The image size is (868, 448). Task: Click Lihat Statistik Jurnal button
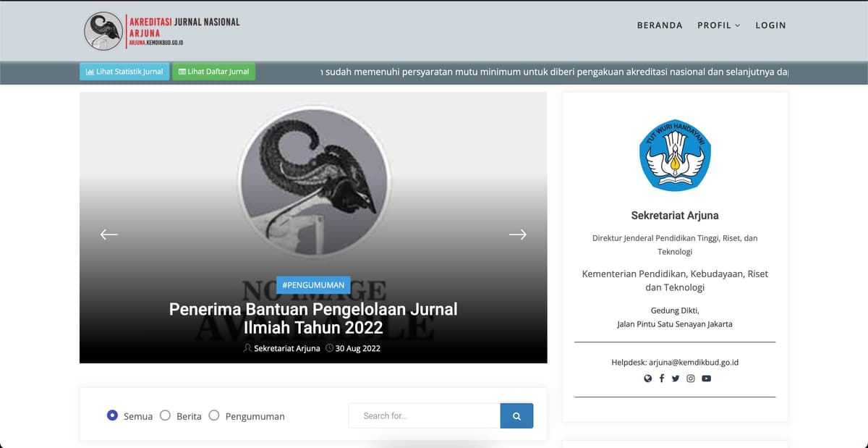point(124,72)
